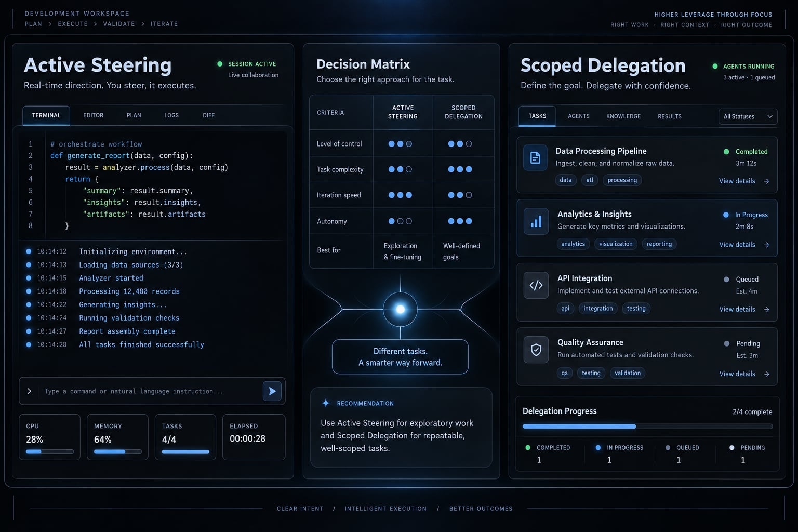Image resolution: width=798 pixels, height=532 pixels.
Task: Click the 'validation' tag
Action: (x=628, y=373)
